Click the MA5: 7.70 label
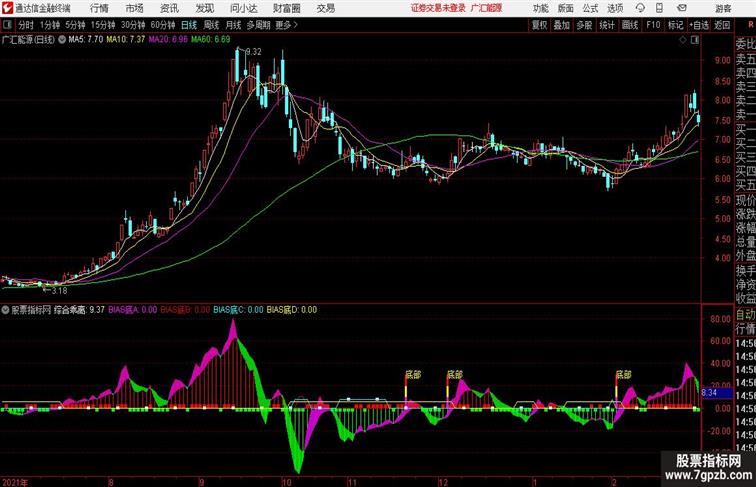756x487 pixels. [x=85, y=40]
